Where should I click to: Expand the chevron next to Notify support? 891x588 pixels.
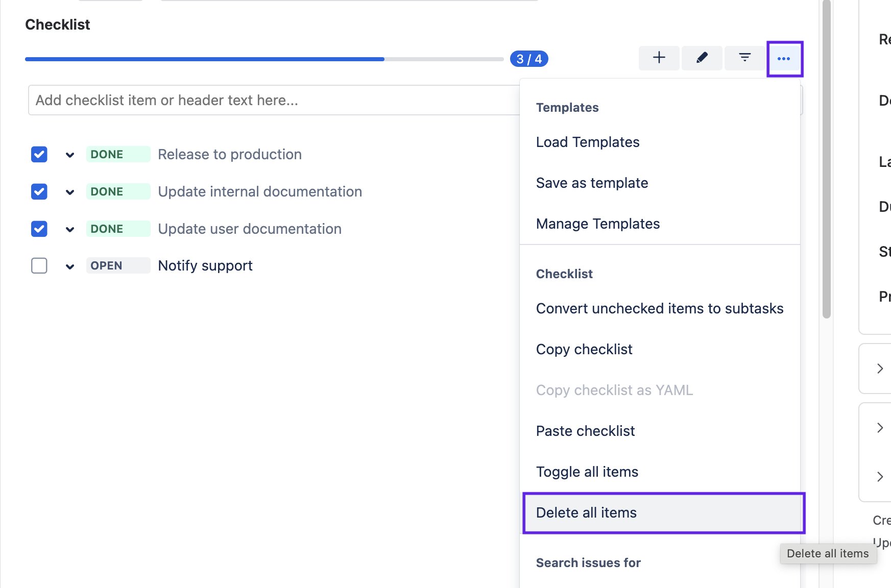tap(70, 266)
